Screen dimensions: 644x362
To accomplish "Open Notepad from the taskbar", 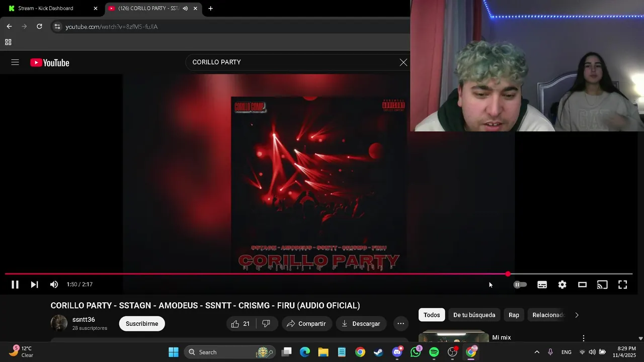I will pos(342,352).
